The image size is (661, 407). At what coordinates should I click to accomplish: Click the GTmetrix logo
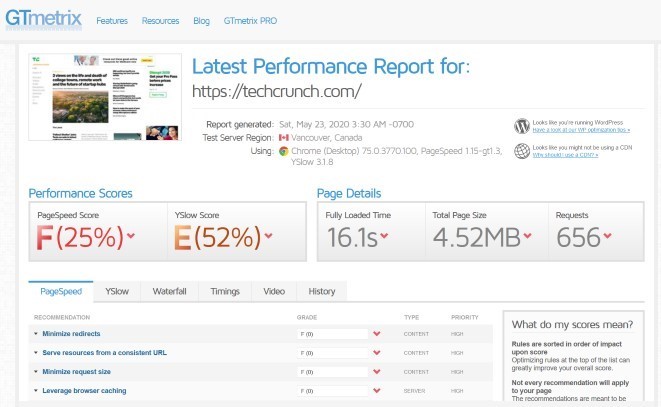point(43,19)
